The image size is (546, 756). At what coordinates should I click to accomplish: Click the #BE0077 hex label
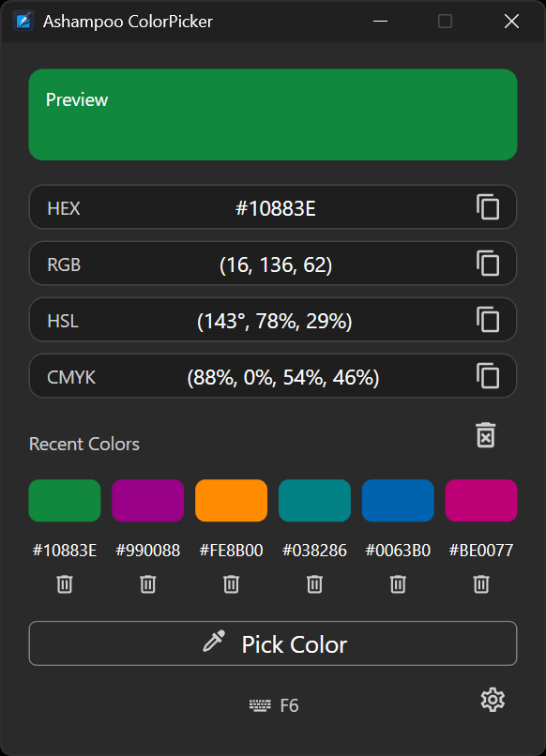coord(481,551)
